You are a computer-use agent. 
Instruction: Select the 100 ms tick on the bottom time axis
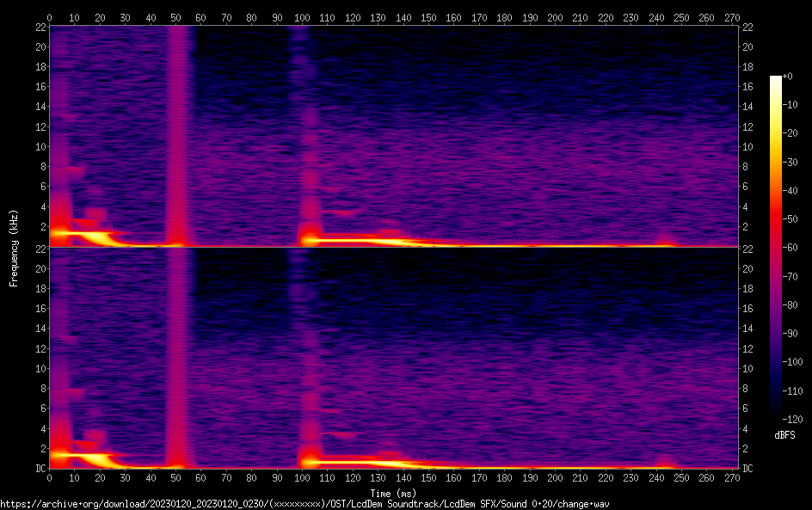pyautogui.click(x=302, y=477)
